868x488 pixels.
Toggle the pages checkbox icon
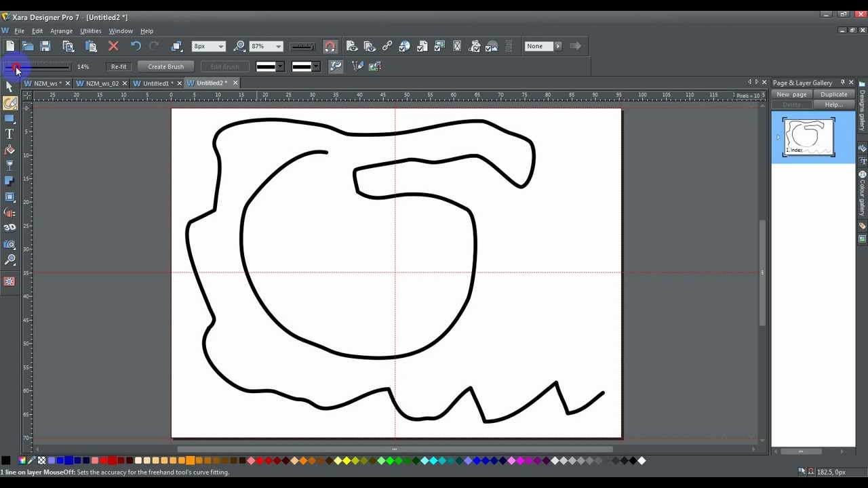click(422, 46)
